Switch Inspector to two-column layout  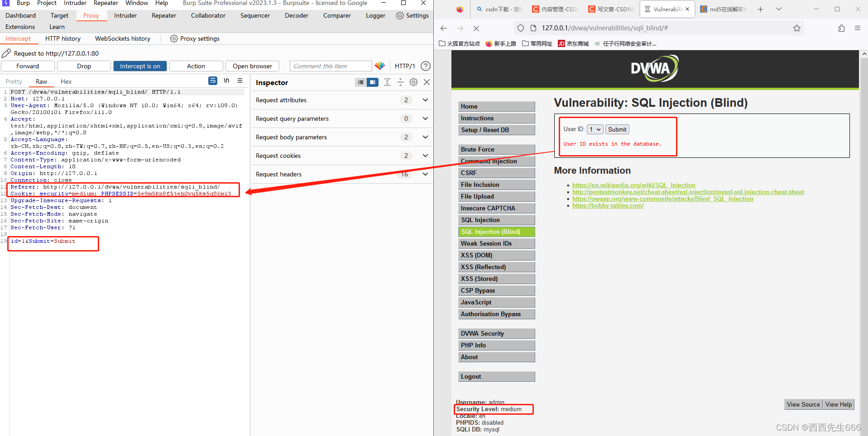tap(373, 82)
